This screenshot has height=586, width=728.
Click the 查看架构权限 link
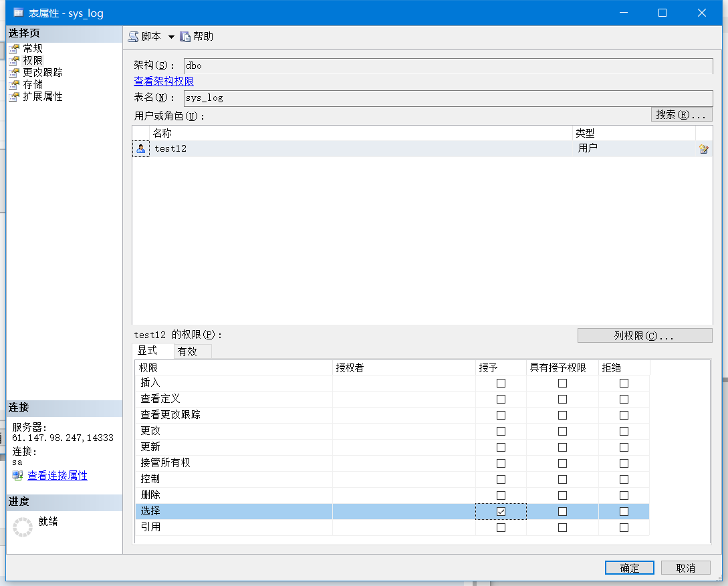click(163, 82)
